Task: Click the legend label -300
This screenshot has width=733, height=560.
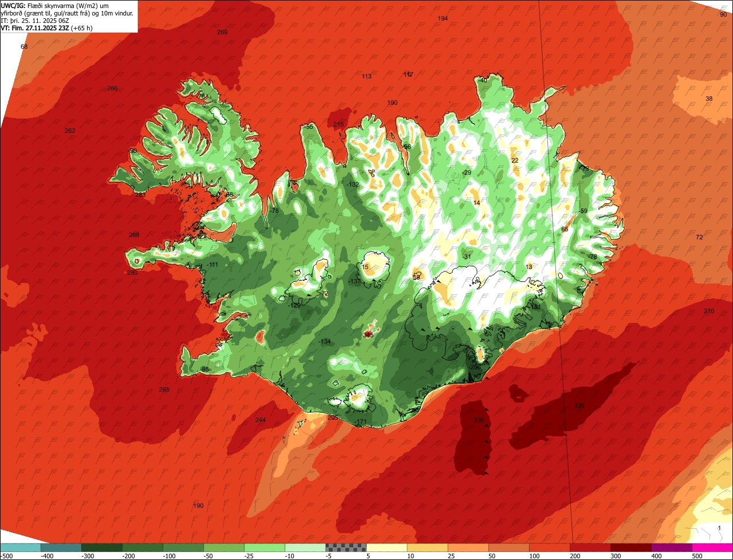Action: [x=88, y=556]
